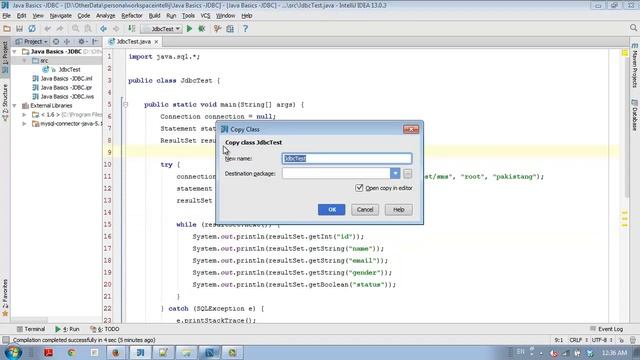The image size is (640, 360).
Task: Open the 2: Structure side tab
Action: pyautogui.click(x=5, y=102)
